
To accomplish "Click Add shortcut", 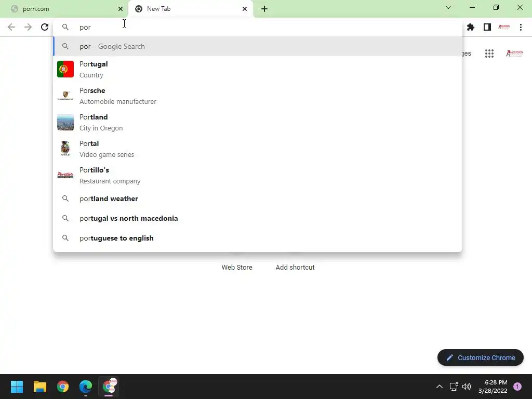I will pos(295,267).
